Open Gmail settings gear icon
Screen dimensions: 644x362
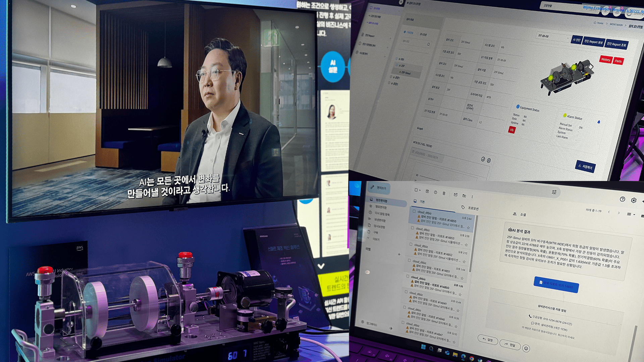pyautogui.click(x=634, y=200)
